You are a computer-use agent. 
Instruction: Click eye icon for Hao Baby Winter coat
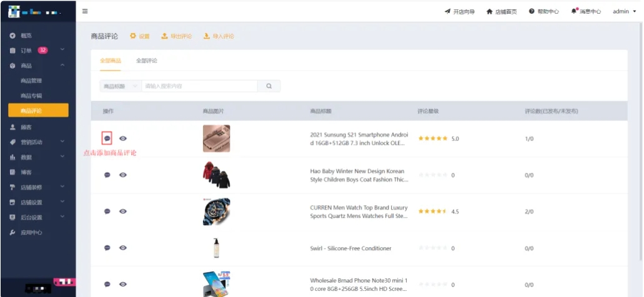123,175
